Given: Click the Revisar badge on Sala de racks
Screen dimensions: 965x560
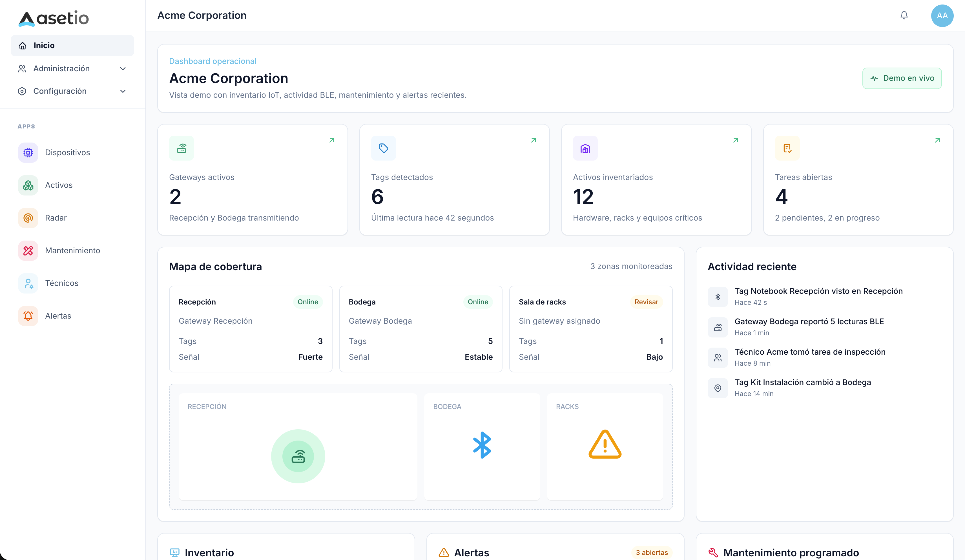Looking at the screenshot, I should (x=647, y=302).
